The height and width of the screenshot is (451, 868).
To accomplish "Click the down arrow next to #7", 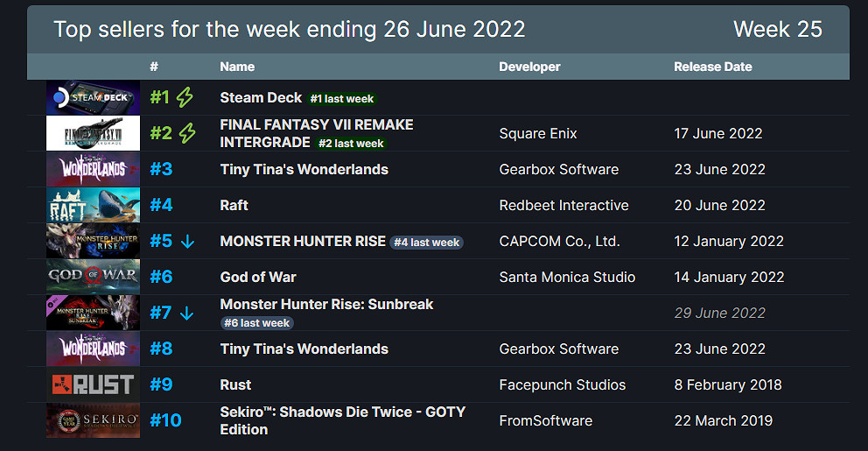I will [x=187, y=313].
